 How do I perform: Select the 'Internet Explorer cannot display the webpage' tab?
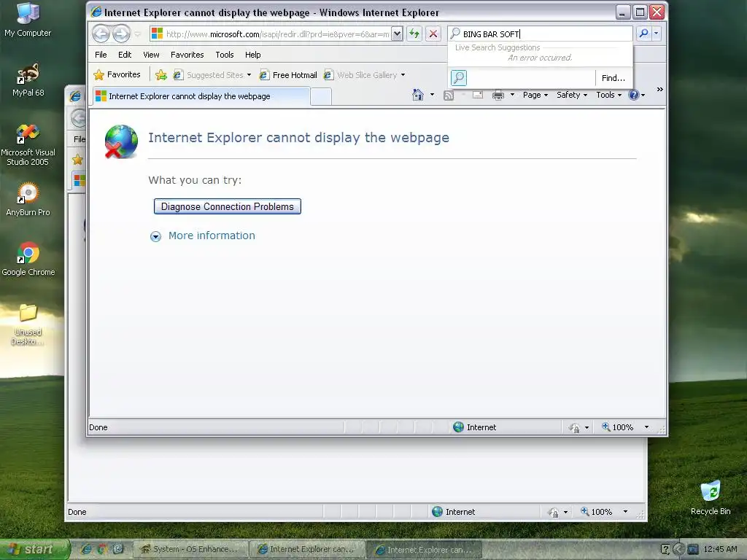[x=201, y=96]
